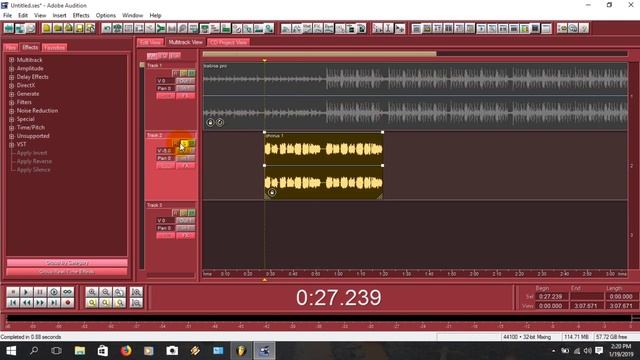Image resolution: width=640 pixels, height=360 pixels.
Task: Click lock icon on Track 1 clip
Action: 210,122
